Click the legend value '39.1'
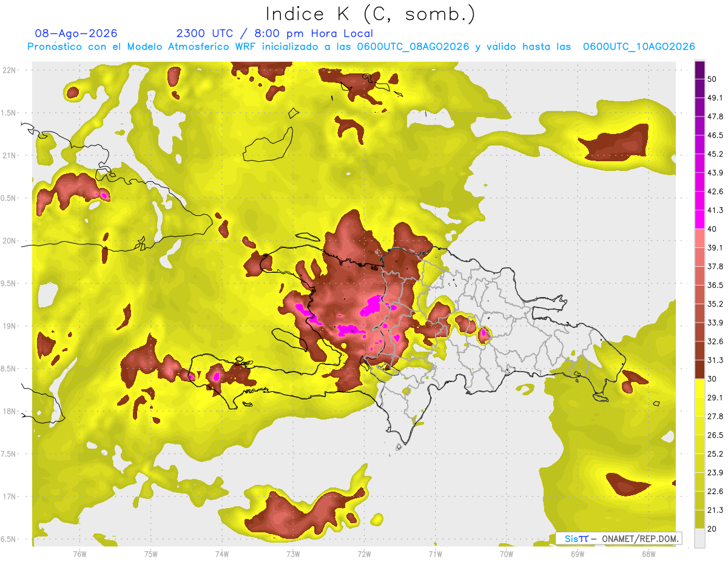This screenshot has width=728, height=562. coord(715,247)
